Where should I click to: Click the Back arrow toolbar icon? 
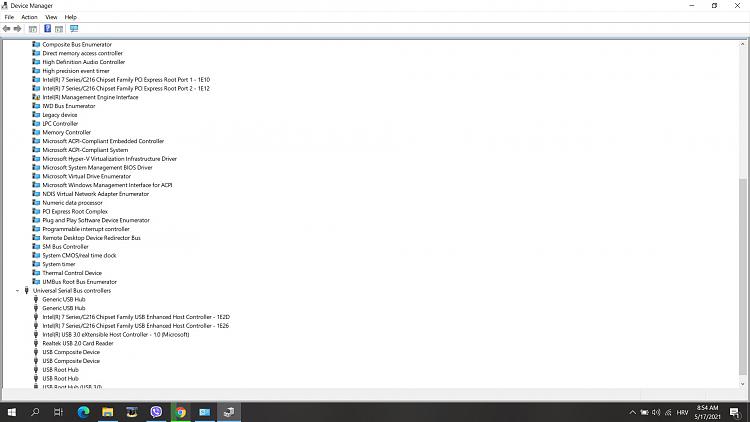(x=6, y=29)
